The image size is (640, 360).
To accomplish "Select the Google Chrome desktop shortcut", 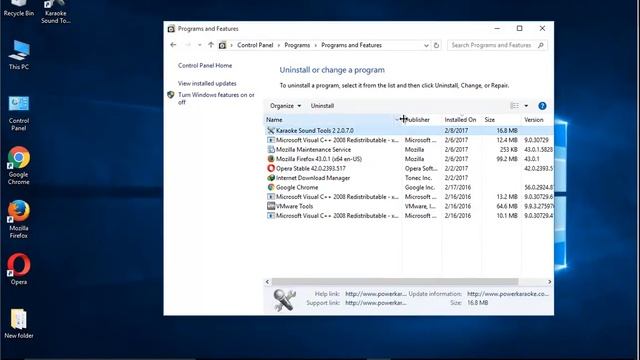I will (19, 166).
